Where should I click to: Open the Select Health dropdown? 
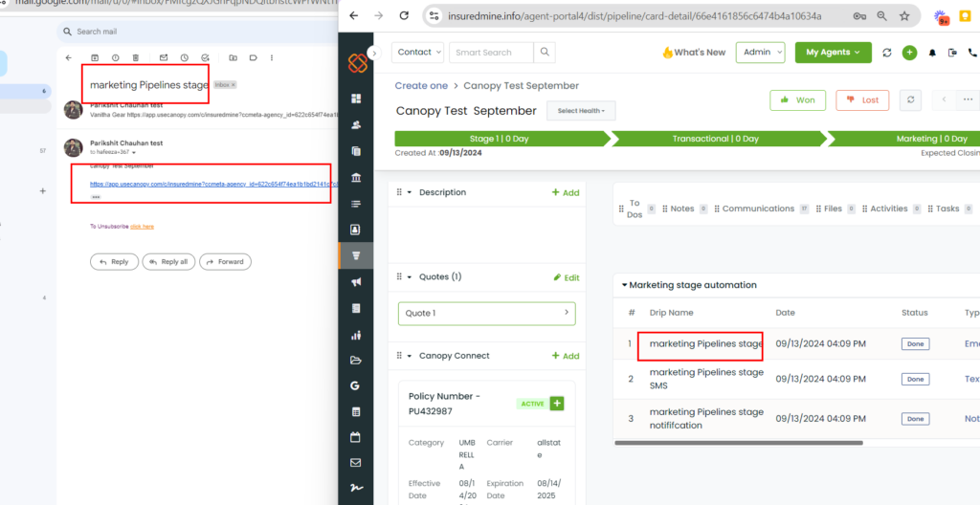(x=581, y=111)
